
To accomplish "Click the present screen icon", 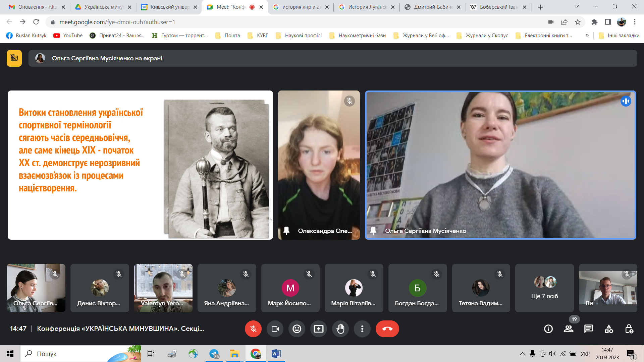I will [319, 329].
